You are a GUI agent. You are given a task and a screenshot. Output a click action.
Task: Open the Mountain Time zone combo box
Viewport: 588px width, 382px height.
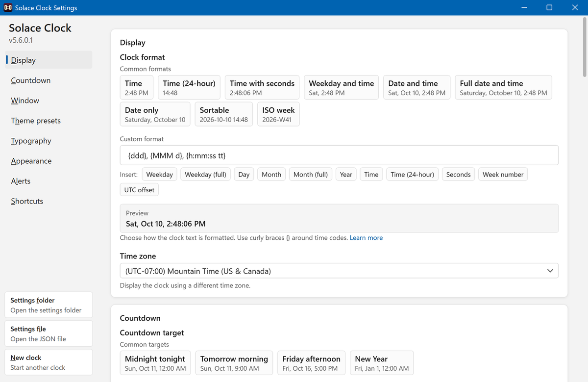[339, 271]
